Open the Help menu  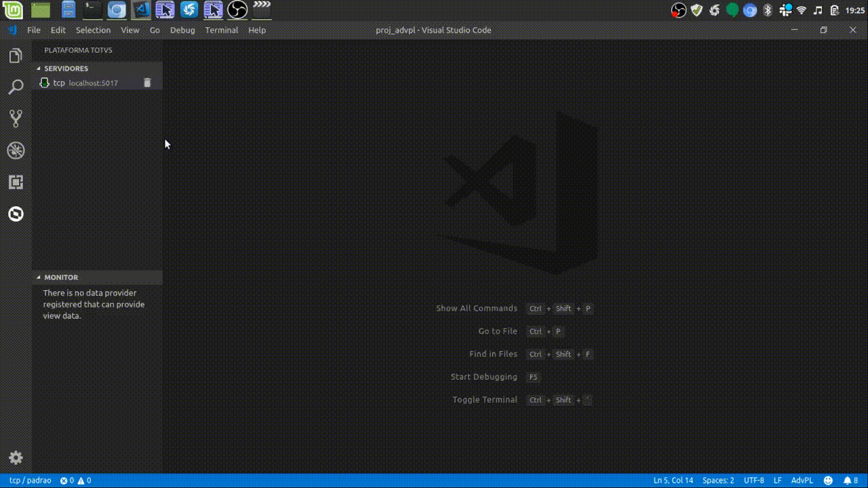tap(257, 30)
